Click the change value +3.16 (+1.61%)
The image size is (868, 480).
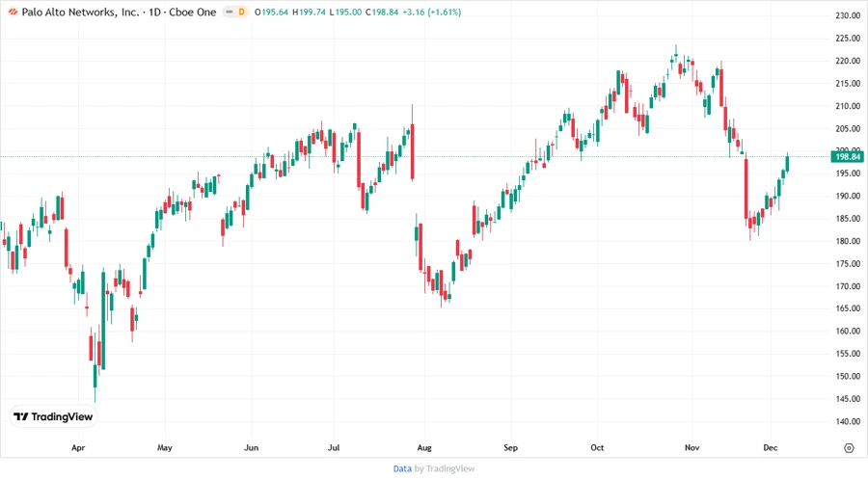432,13
